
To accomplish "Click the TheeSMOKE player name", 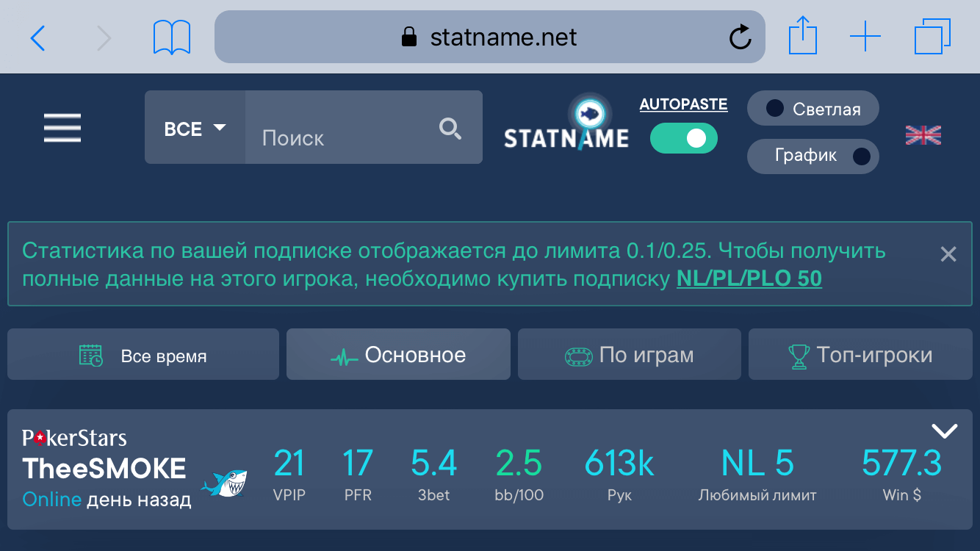I will point(104,468).
